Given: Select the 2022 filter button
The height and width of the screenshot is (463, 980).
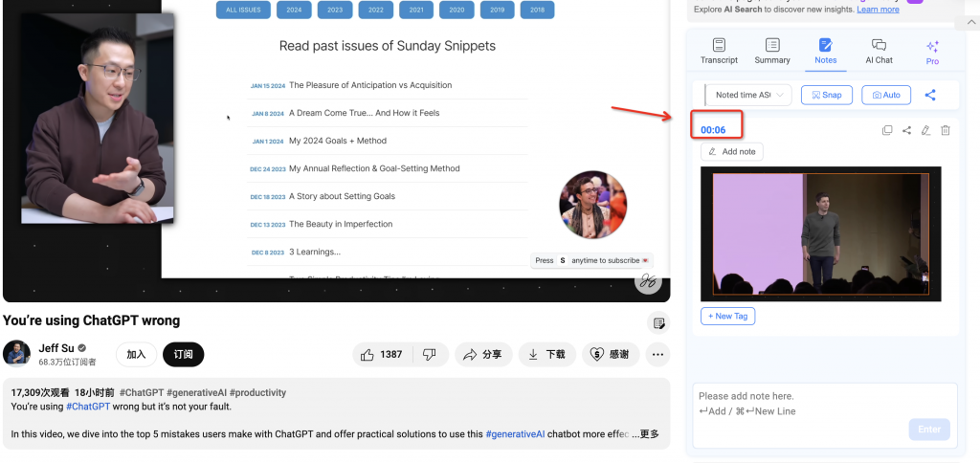Looking at the screenshot, I should point(375,10).
